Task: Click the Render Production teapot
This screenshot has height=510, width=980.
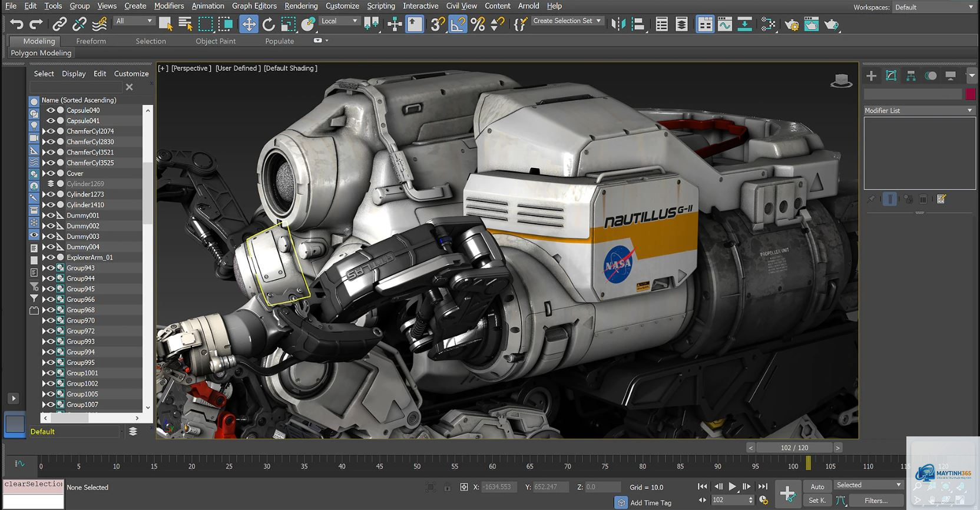Action: pyautogui.click(x=832, y=24)
